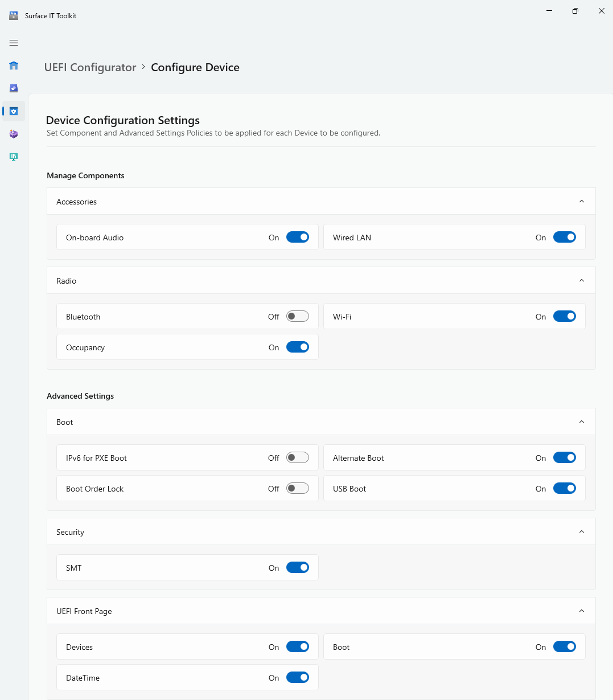Open the teal device monitor tool in sidebar

(x=13, y=157)
